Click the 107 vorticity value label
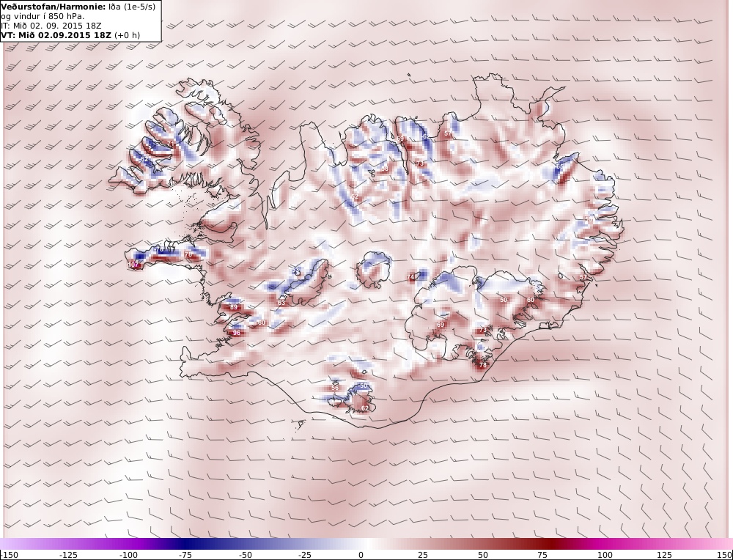This screenshot has height=560, width=733. 133,265
